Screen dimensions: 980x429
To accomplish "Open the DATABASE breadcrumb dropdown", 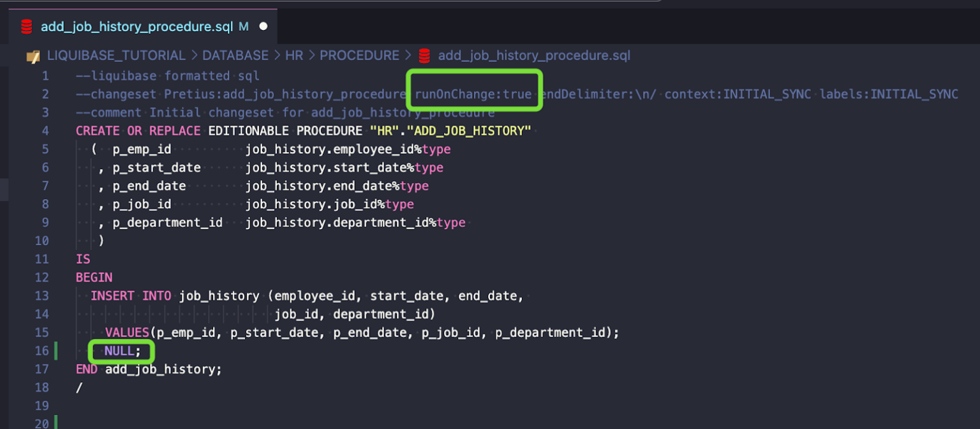I will click(235, 56).
